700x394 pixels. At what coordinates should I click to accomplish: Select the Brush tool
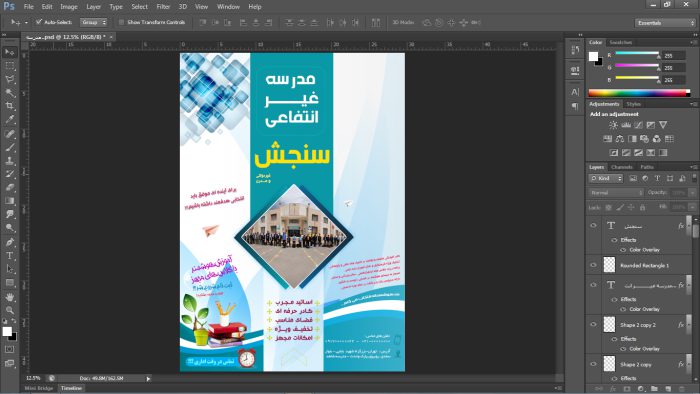coord(9,147)
